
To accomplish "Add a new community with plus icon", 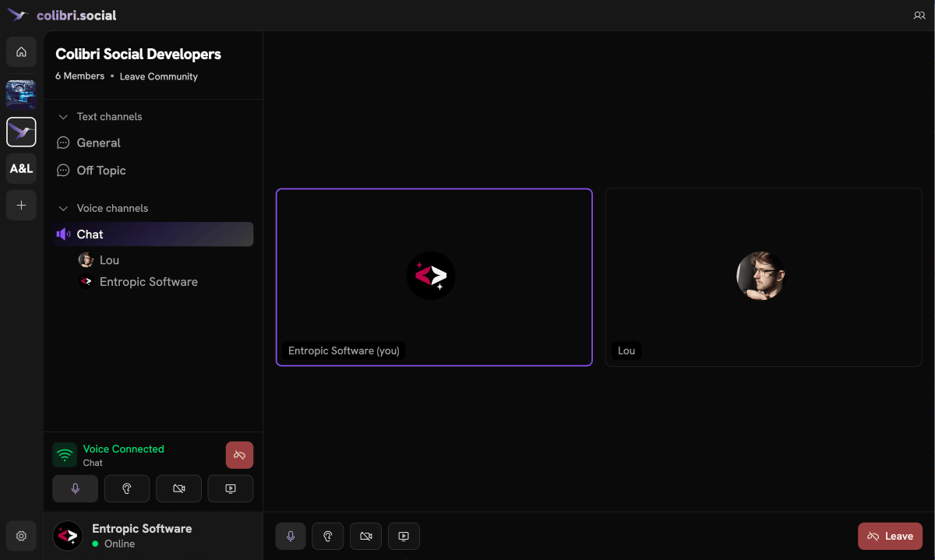I will 21,206.
